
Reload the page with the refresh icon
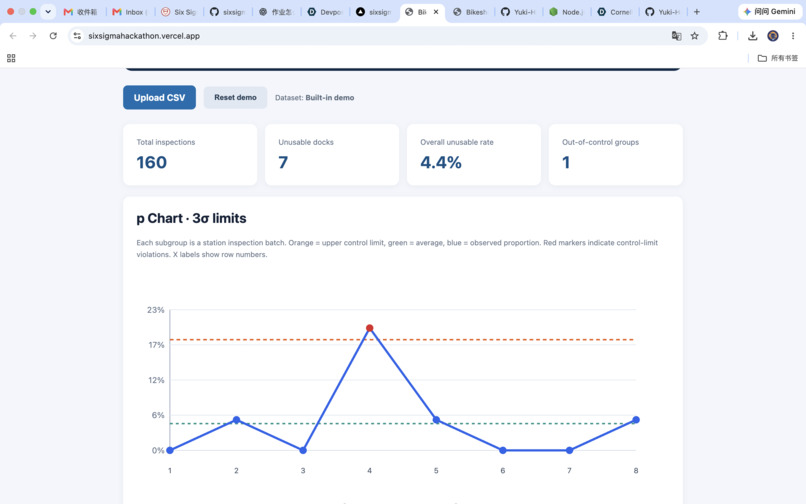pyautogui.click(x=53, y=35)
